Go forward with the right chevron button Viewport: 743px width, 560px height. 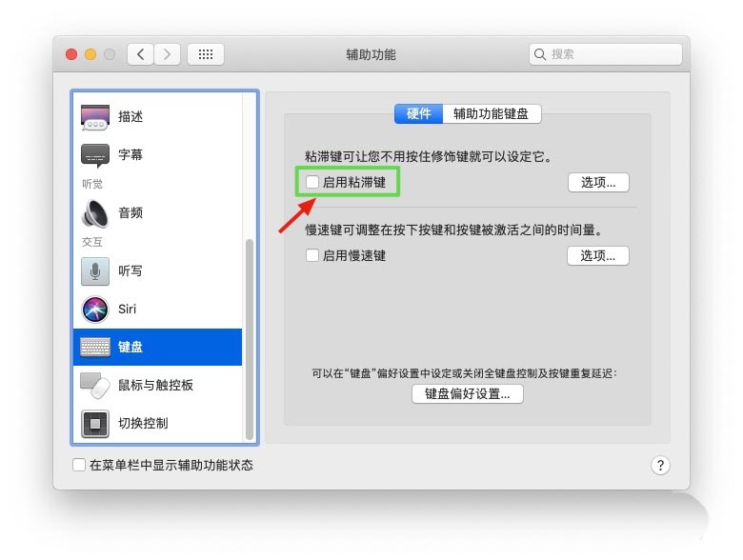pyautogui.click(x=167, y=54)
